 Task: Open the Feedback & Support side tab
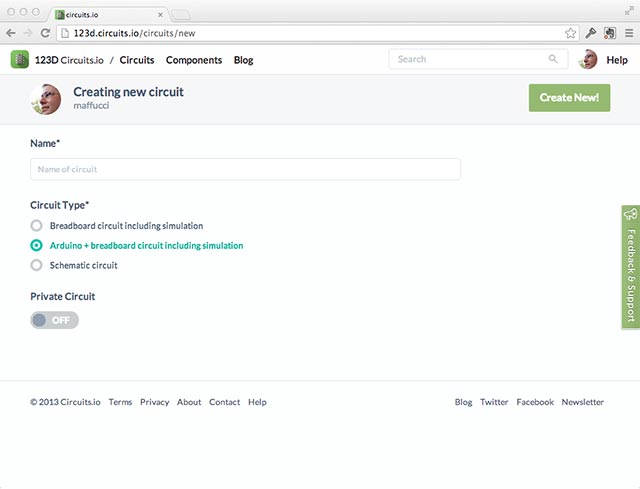[631, 266]
